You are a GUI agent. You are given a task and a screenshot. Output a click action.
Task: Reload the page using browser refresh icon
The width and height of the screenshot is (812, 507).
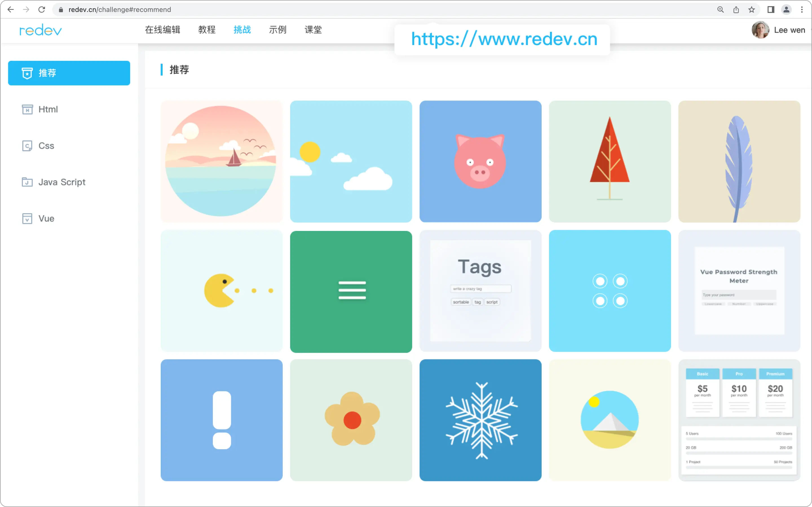coord(42,9)
